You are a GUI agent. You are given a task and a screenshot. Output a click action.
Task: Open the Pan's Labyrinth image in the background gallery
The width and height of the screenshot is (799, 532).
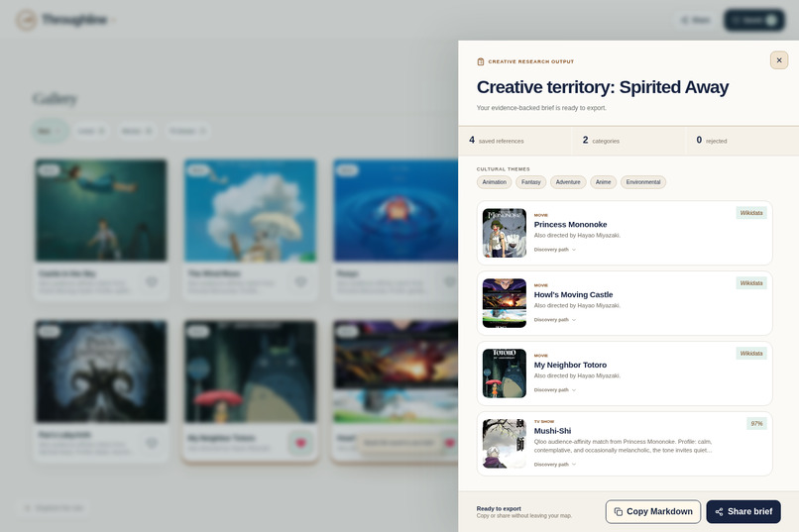pyautogui.click(x=101, y=372)
